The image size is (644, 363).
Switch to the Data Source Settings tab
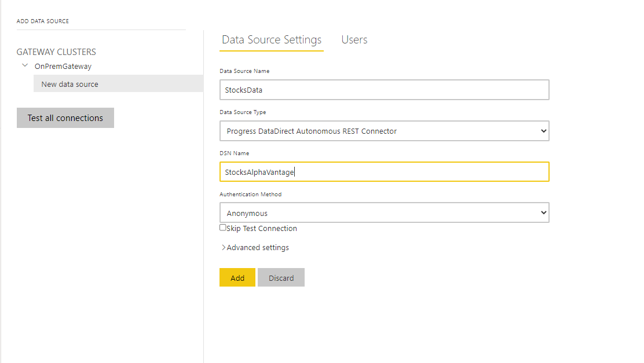tap(271, 39)
